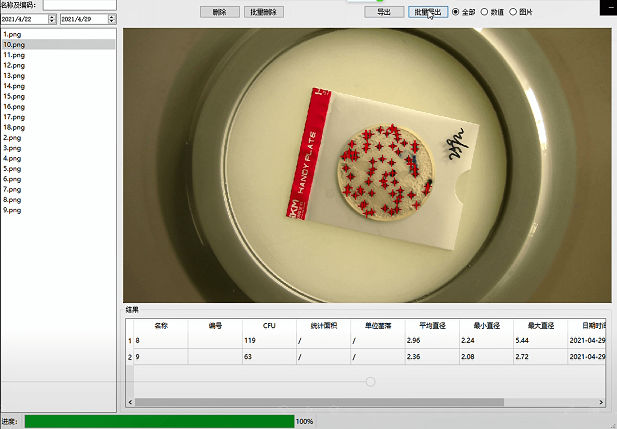Click the 批量导出 (Batch export) button
Image resolution: width=617 pixels, height=429 pixels.
click(x=427, y=12)
